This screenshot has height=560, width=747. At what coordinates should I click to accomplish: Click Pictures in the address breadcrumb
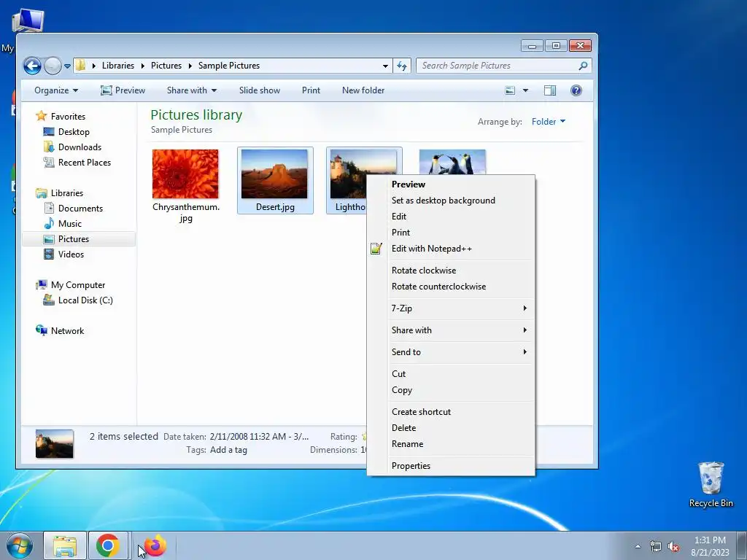(166, 65)
